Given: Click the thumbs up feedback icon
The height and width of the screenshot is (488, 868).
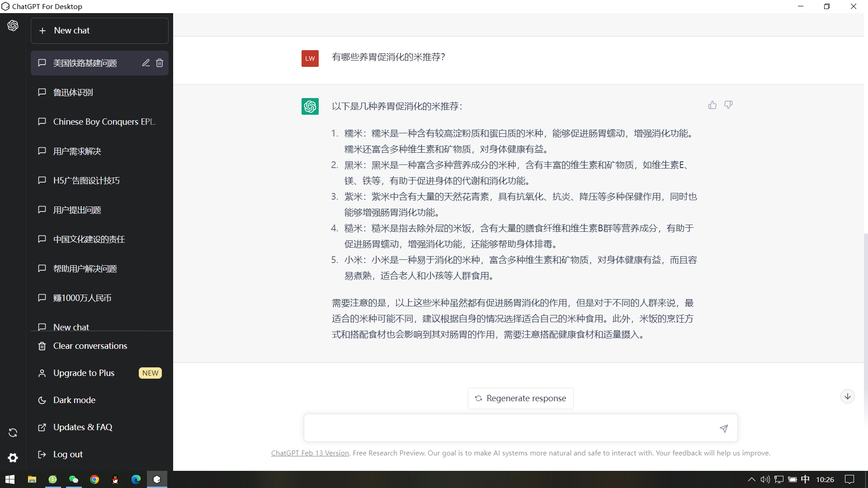Looking at the screenshot, I should pos(712,105).
